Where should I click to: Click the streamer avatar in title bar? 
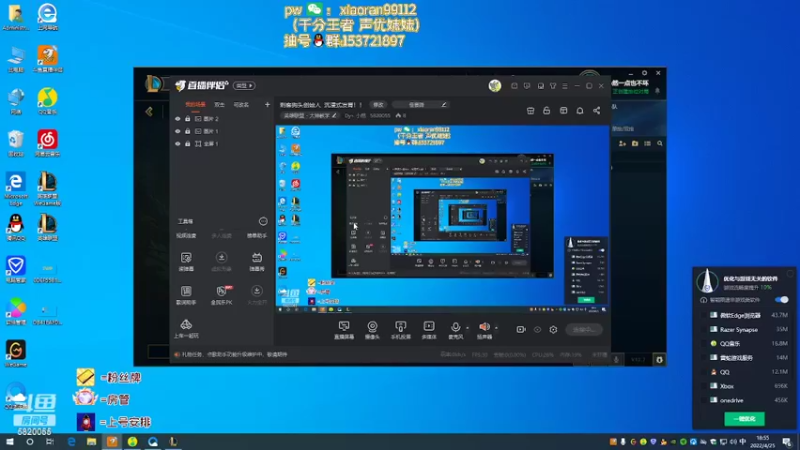pos(494,86)
